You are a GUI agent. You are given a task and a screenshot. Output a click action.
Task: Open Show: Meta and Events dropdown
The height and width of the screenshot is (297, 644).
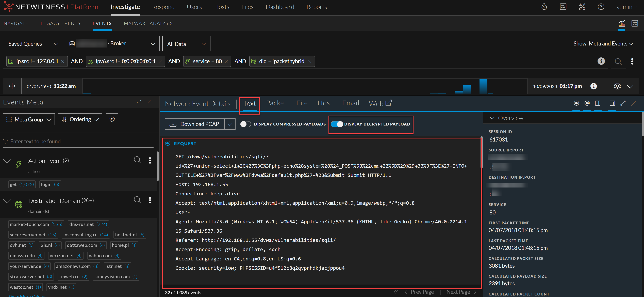(603, 44)
